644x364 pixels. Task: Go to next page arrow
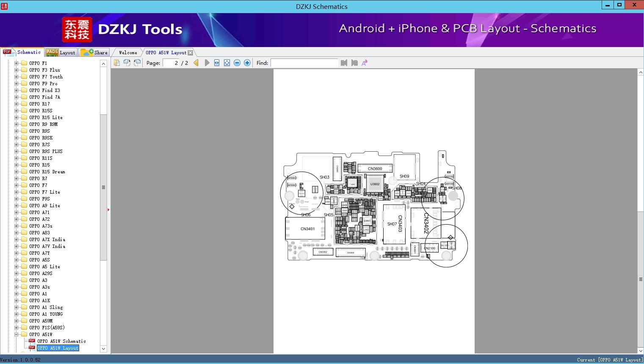[207, 63]
